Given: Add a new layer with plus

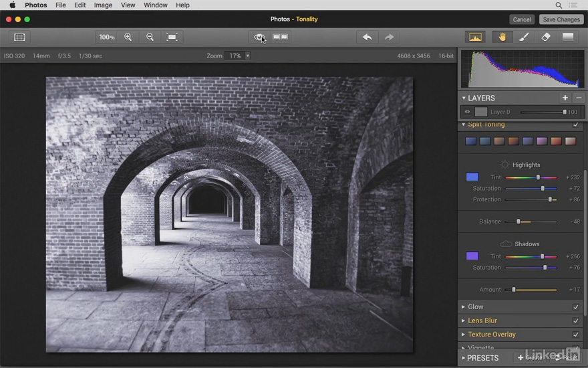Looking at the screenshot, I should click(565, 98).
